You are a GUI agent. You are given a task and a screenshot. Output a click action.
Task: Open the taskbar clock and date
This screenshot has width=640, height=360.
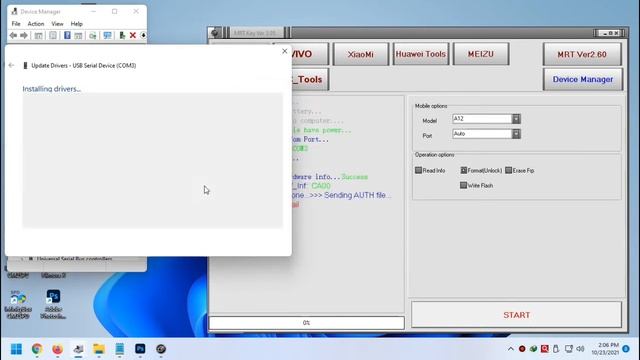pos(606,349)
